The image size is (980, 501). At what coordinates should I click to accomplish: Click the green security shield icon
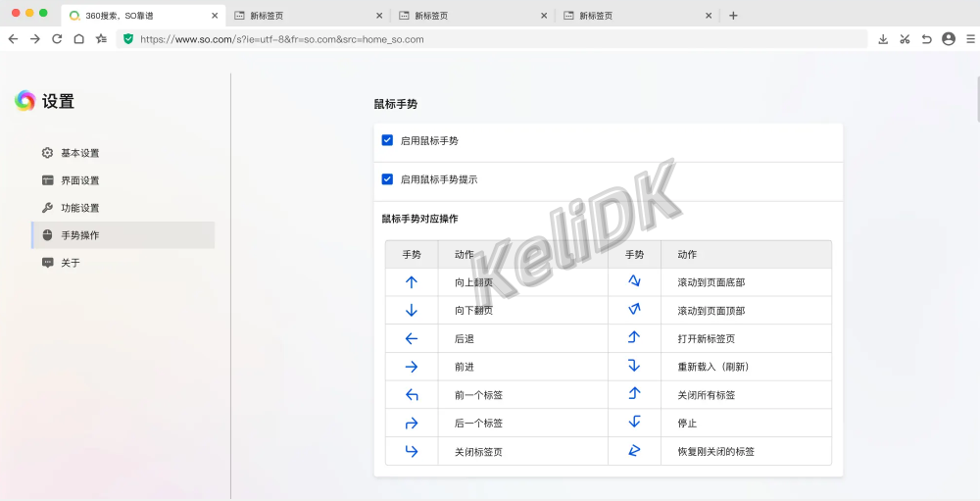tap(127, 39)
